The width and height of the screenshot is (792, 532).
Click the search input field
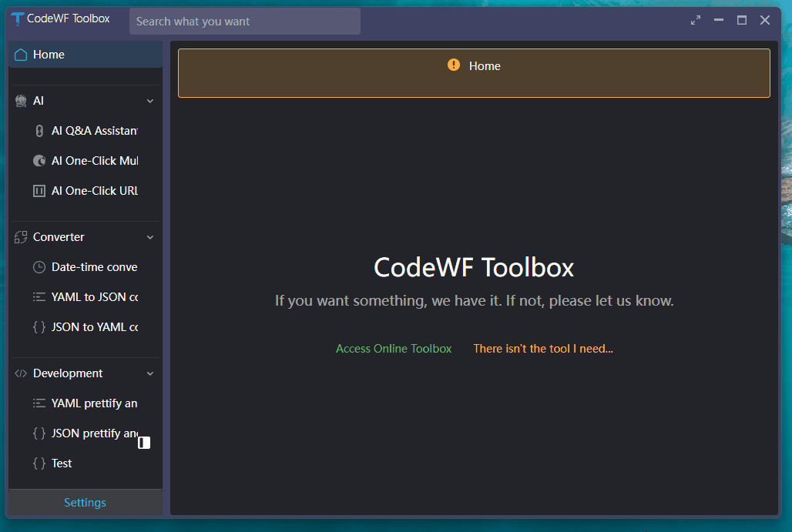pyautogui.click(x=244, y=22)
